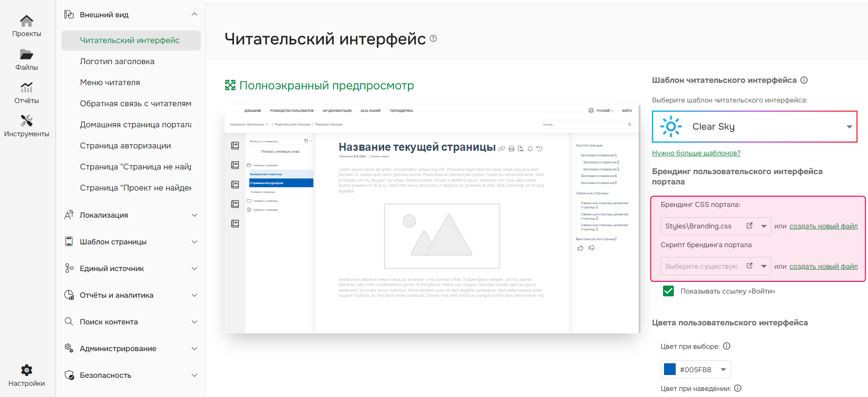Click создать новый файл for CSS branding

824,226
